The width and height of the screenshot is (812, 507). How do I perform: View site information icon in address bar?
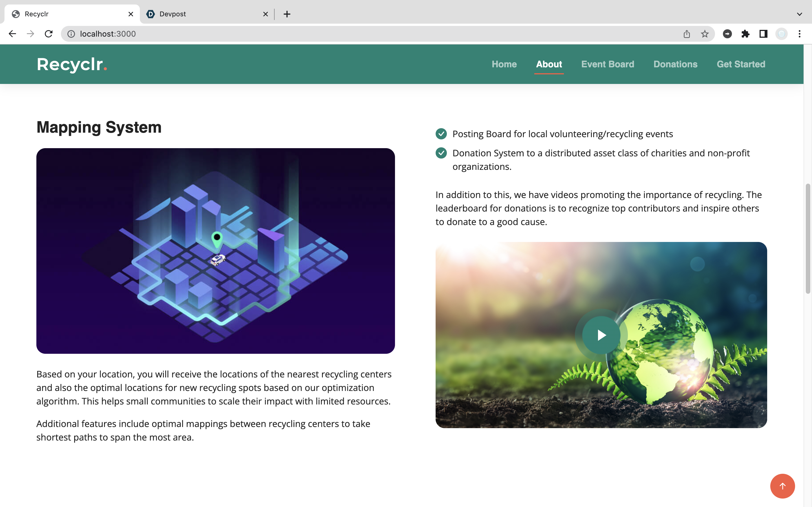tap(71, 34)
